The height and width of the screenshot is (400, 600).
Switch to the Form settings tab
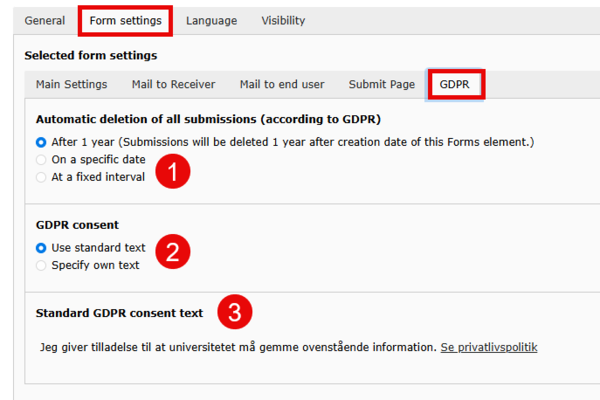click(x=126, y=21)
